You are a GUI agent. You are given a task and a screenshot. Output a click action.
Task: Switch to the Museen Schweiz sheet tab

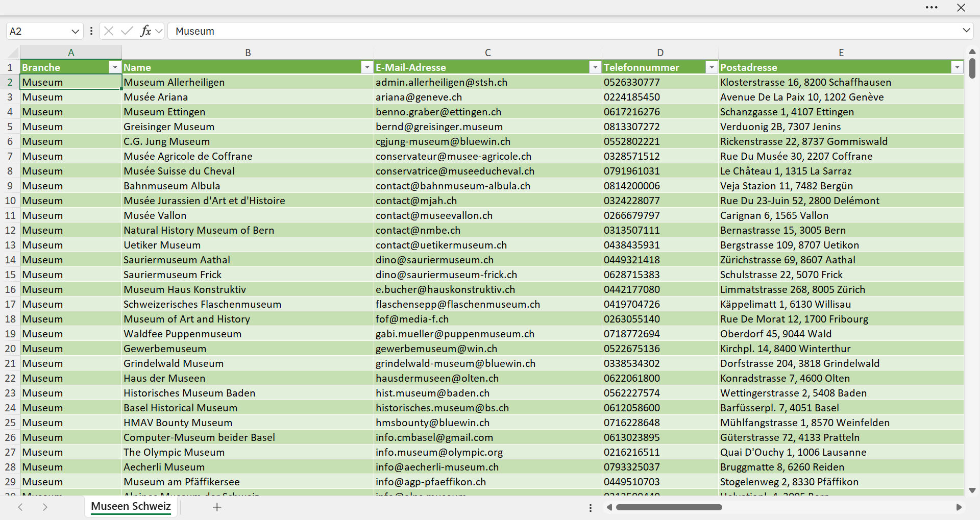(x=131, y=506)
